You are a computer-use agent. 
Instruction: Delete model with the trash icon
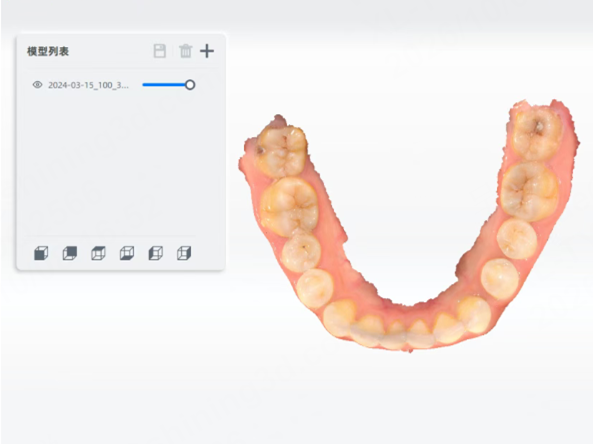(186, 51)
